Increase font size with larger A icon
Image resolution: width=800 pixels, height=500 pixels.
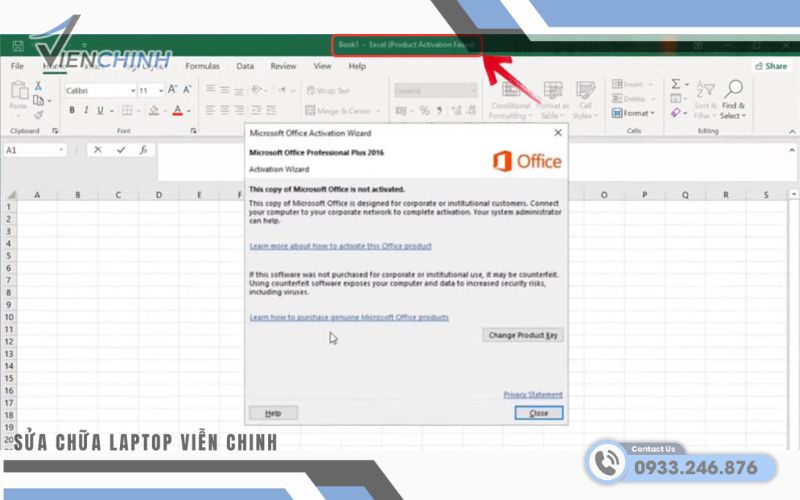(172, 90)
